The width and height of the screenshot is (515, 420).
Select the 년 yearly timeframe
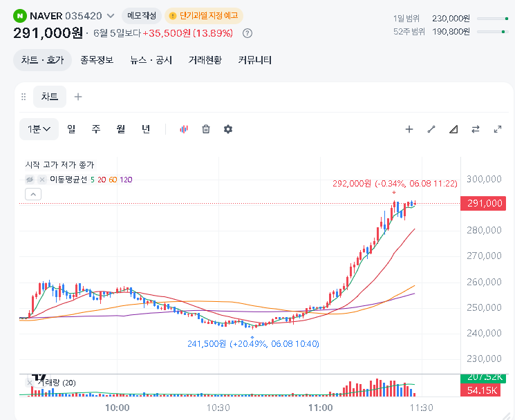click(x=146, y=129)
